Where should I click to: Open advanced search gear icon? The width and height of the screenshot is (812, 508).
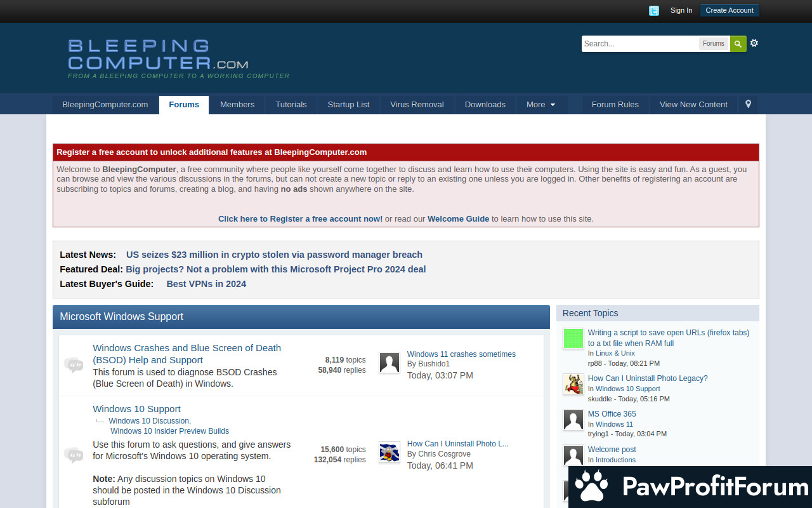click(x=754, y=43)
